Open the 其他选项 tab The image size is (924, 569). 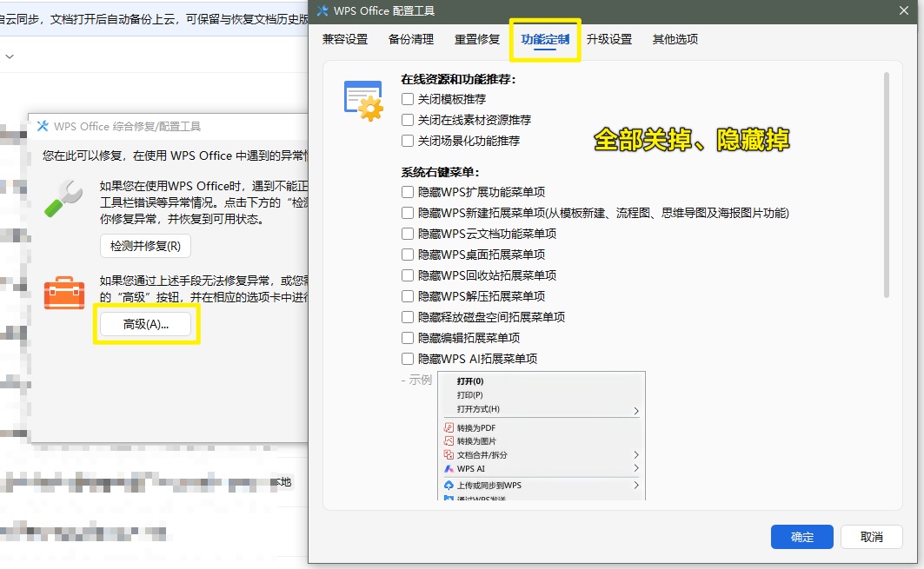675,39
